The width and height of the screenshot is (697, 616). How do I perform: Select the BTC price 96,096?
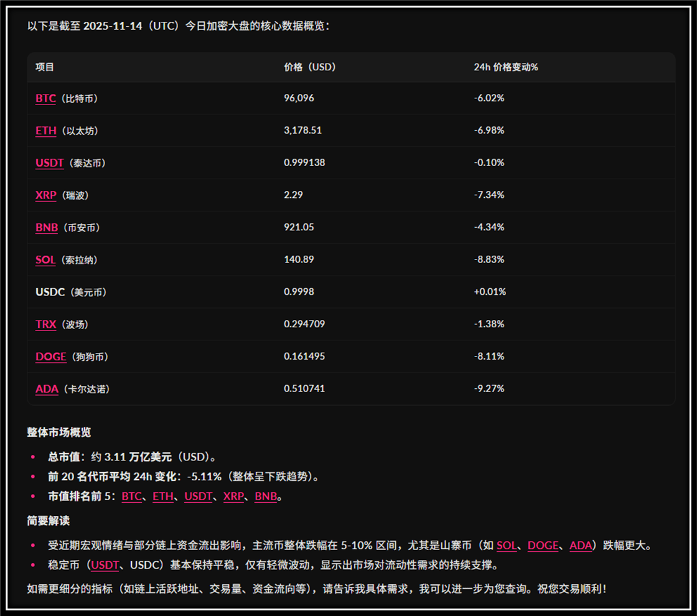click(299, 98)
